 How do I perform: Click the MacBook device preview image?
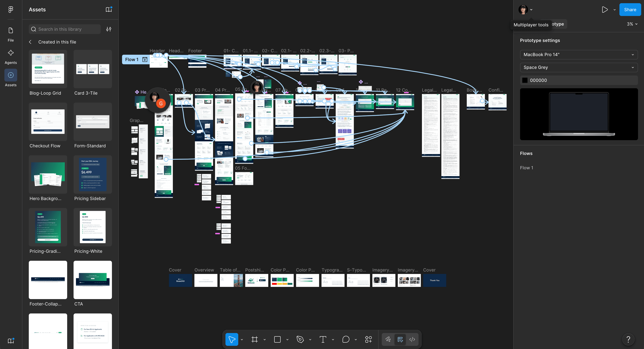579,114
